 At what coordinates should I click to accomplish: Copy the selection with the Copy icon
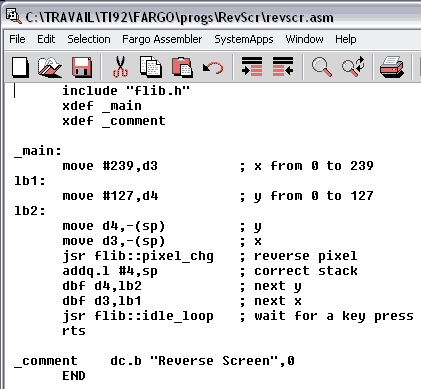pos(151,67)
